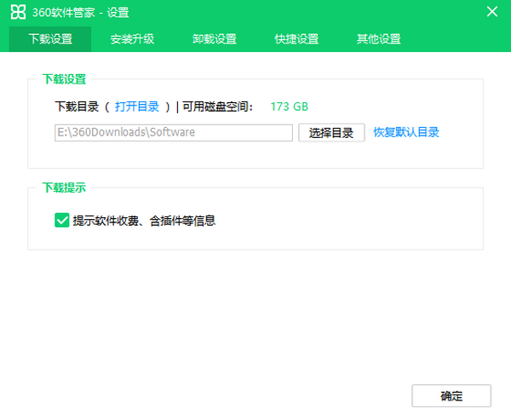Switch to the 下载设置 tab
Viewport: 511px width, 420px height.
pos(50,39)
